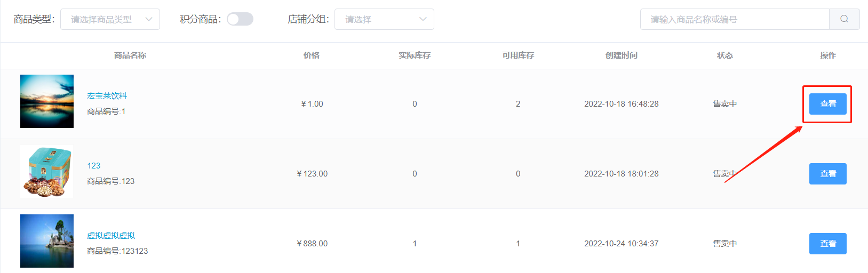The width and height of the screenshot is (868, 273).
Task: Open the 123 product name link
Action: point(94,166)
